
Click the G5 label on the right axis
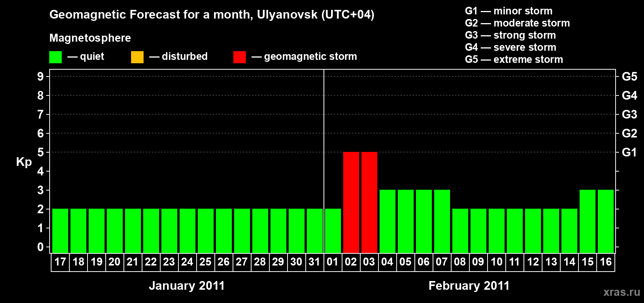(x=630, y=77)
